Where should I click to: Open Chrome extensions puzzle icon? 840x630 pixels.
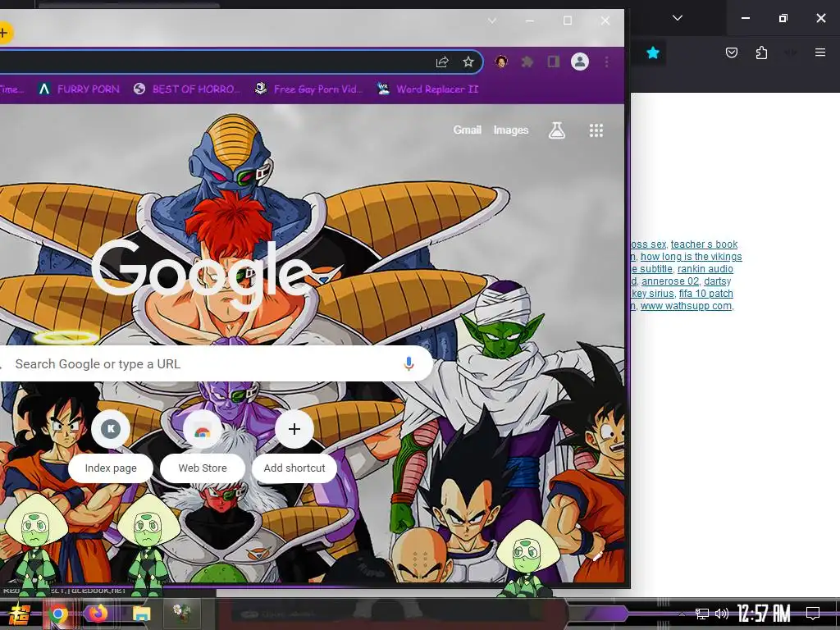[x=527, y=62]
